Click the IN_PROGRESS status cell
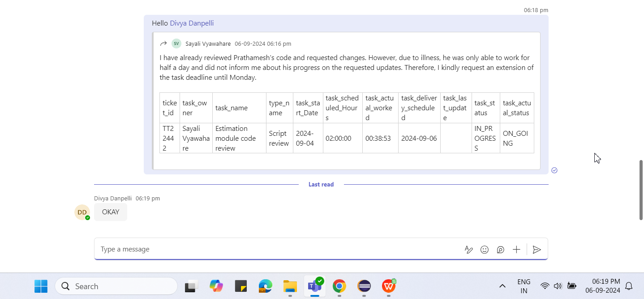 point(485,138)
